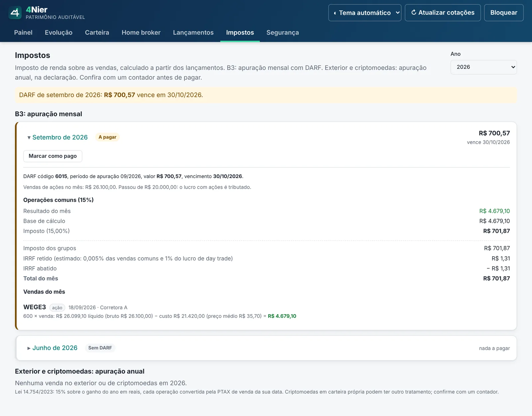The image size is (532, 416).
Task: Click the DARF setembro yellow alert banner
Action: [266, 95]
